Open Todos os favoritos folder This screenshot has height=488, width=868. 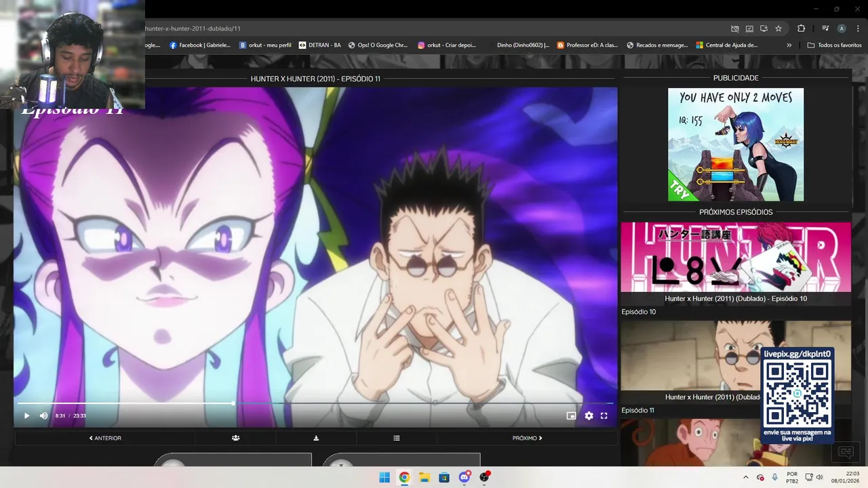pyautogui.click(x=834, y=45)
